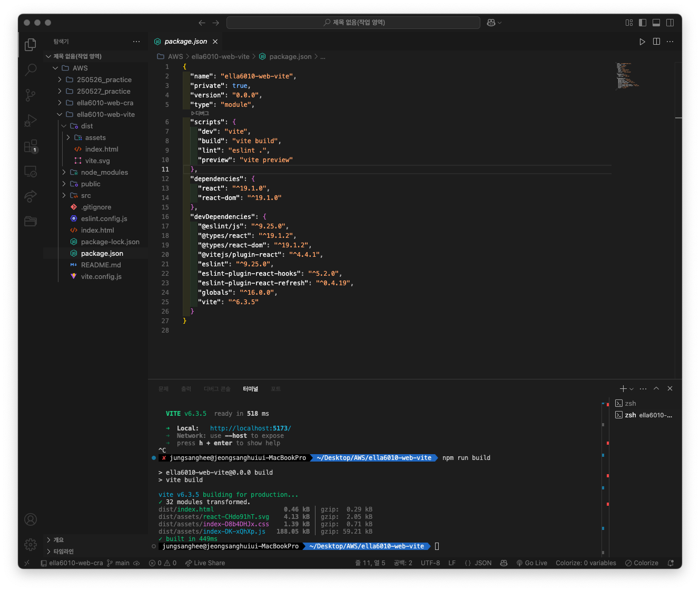Image resolution: width=700 pixels, height=591 pixels.
Task: Open README.md file
Action: (x=101, y=265)
